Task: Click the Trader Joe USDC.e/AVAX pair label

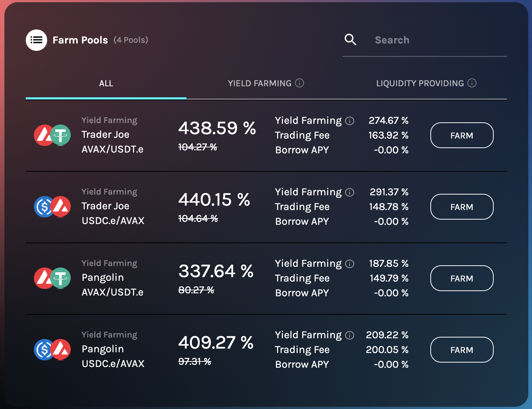Action: [113, 221]
